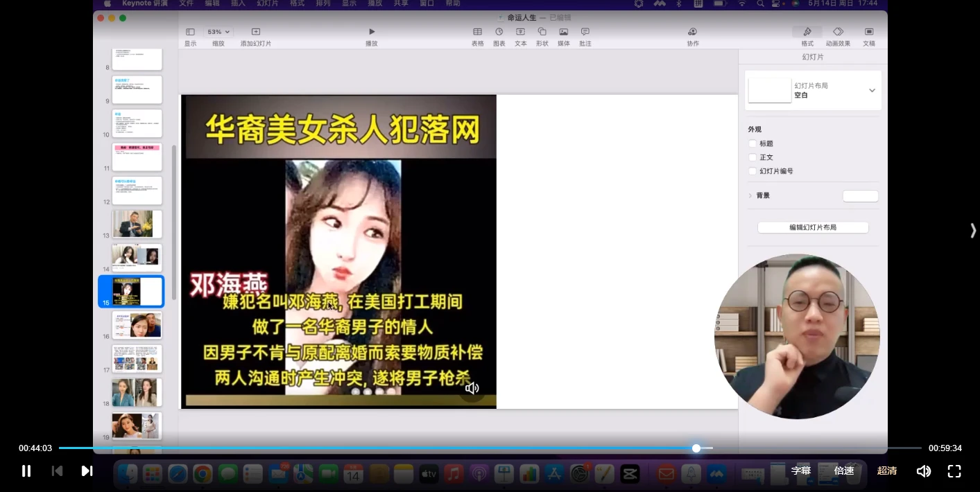
Task: Enable the Title checkbox under Appearance
Action: 753,143
